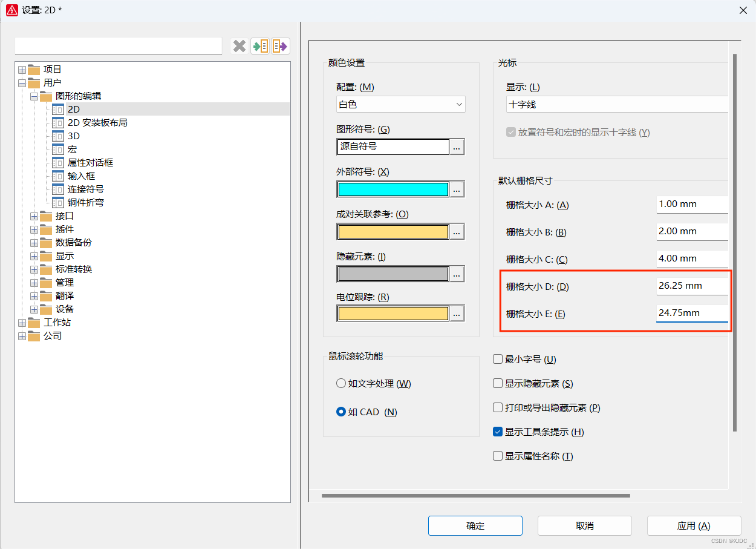Image resolution: width=756 pixels, height=549 pixels.
Task: Click the cyan 外部符号 color swatch
Action: [x=393, y=189]
